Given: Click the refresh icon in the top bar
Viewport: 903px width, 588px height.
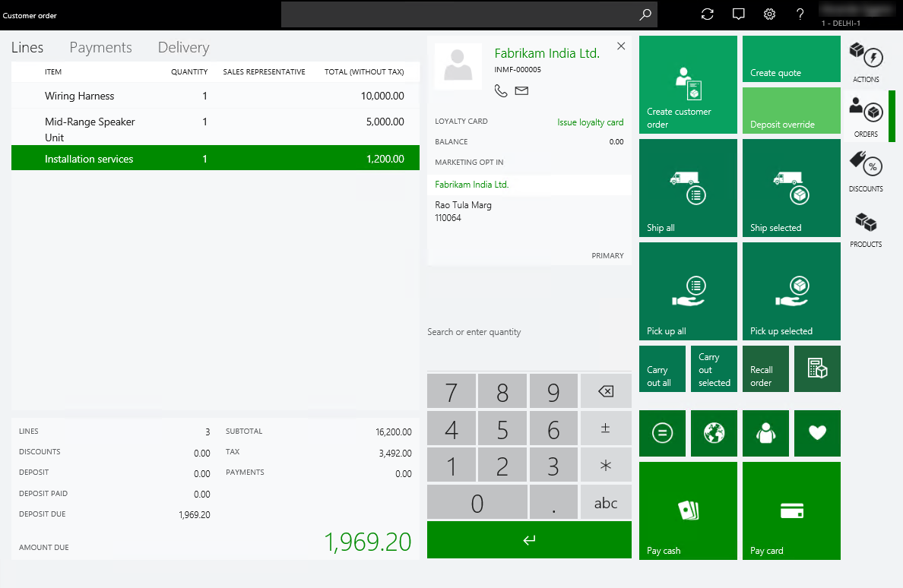Looking at the screenshot, I should [707, 14].
